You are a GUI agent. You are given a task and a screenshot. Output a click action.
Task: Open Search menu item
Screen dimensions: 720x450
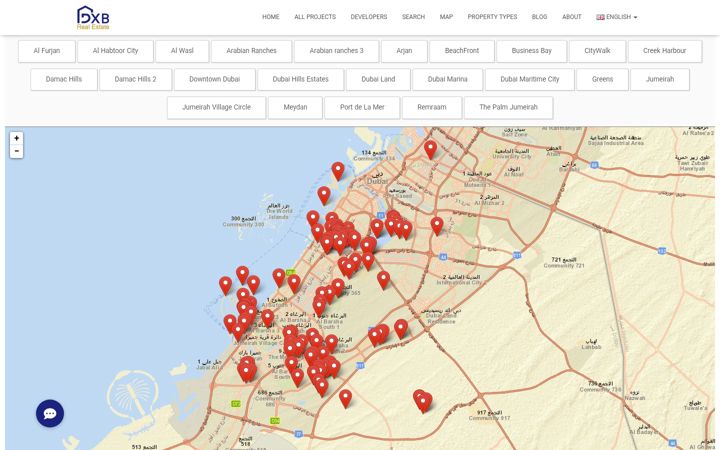click(413, 17)
